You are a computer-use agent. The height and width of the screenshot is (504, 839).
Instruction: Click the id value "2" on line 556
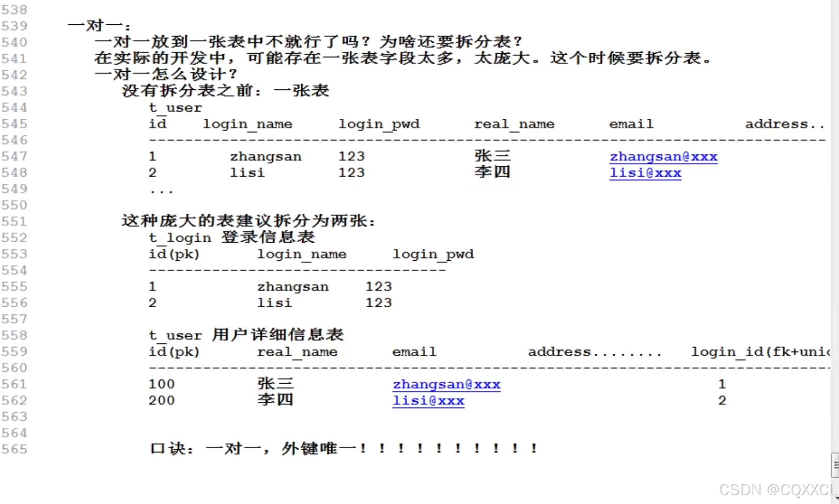152,303
